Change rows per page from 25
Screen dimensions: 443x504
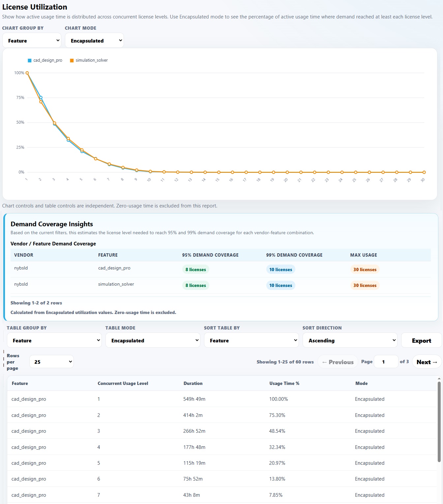51,362
